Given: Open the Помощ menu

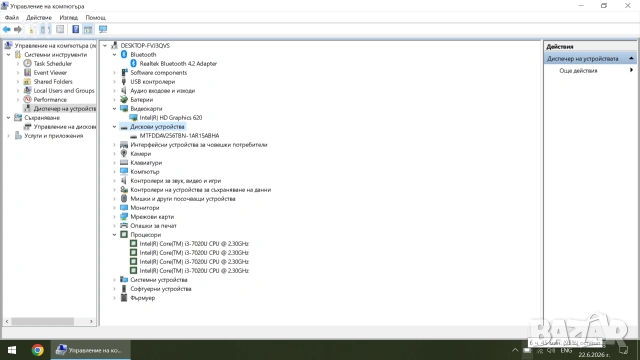Looking at the screenshot, I should click(96, 18).
